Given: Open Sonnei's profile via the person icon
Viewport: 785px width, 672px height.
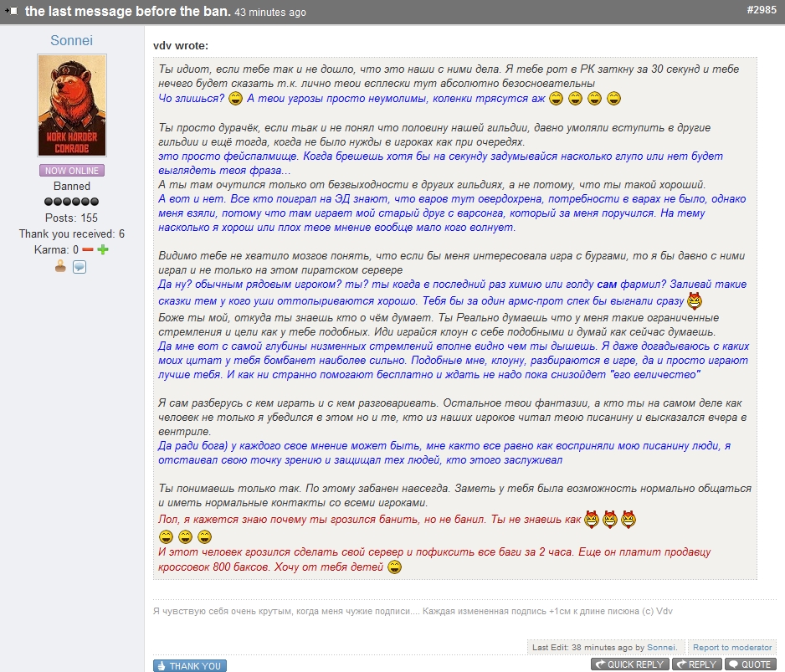Looking at the screenshot, I should 60,267.
